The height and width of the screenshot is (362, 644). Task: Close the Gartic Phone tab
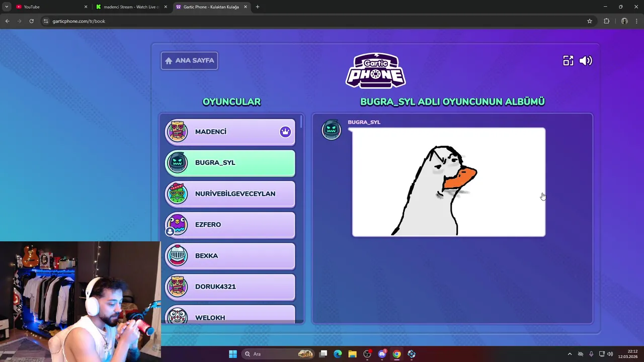[246, 7]
